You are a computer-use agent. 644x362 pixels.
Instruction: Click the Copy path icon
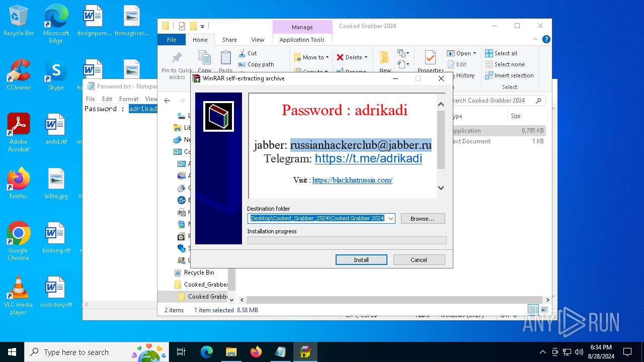(242, 64)
